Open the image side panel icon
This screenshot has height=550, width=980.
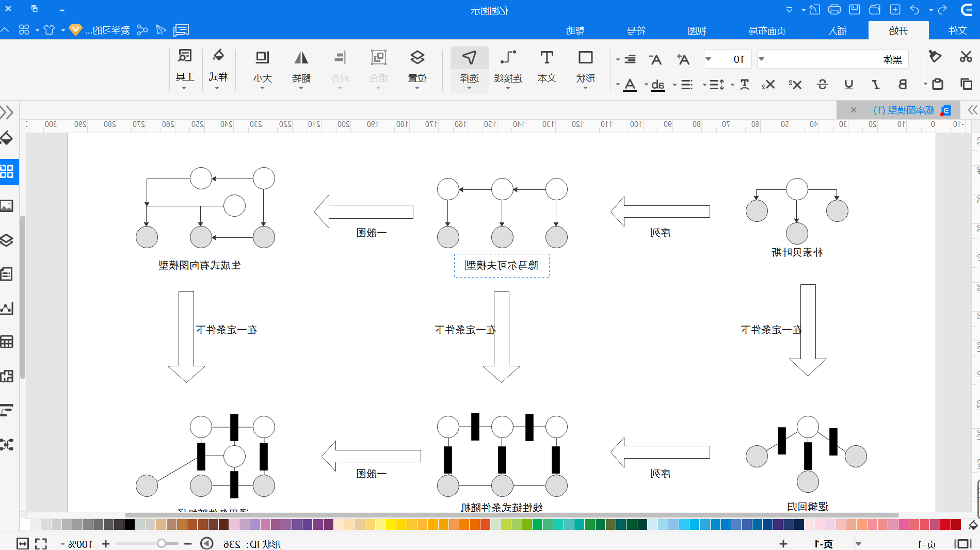[x=7, y=206]
